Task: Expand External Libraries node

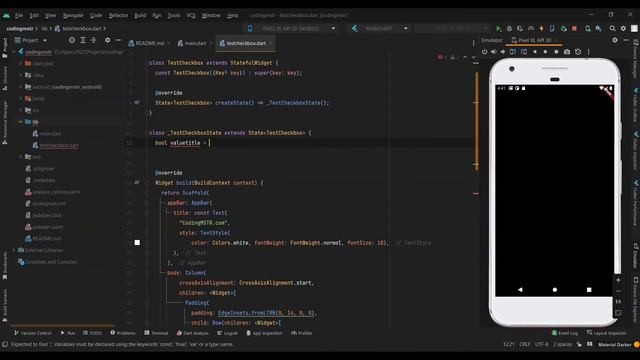Action: click(x=14, y=250)
